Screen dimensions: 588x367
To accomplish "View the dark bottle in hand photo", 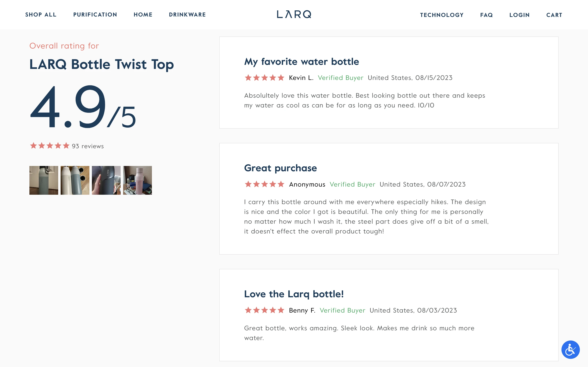I will click(106, 180).
